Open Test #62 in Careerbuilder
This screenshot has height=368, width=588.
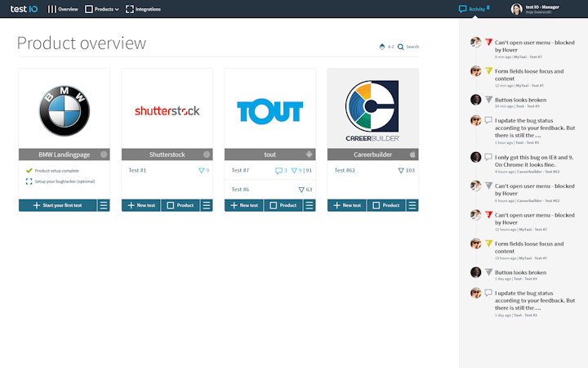coord(345,170)
